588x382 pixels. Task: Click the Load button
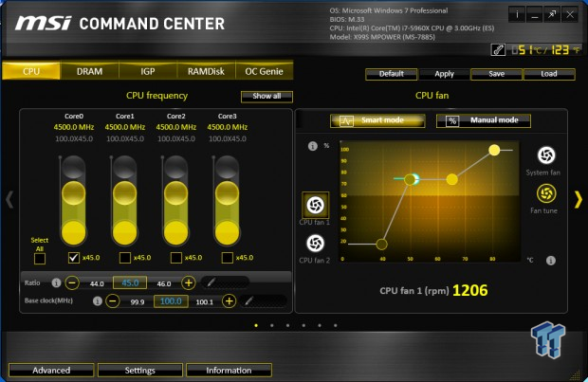pos(549,74)
